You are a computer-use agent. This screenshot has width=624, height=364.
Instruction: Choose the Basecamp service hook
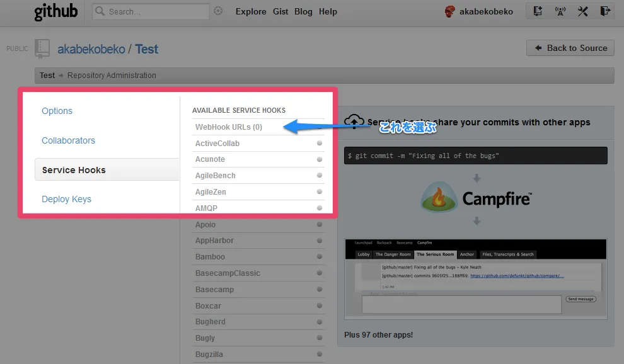(214, 290)
